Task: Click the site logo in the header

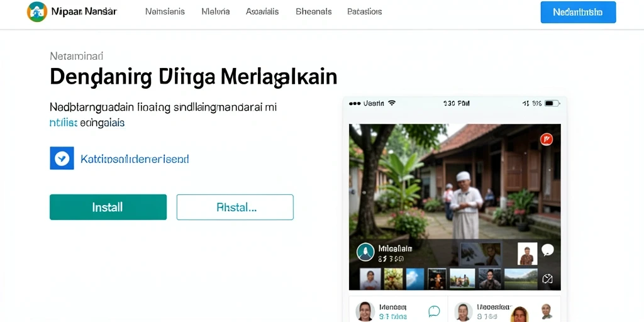Action: click(x=37, y=11)
